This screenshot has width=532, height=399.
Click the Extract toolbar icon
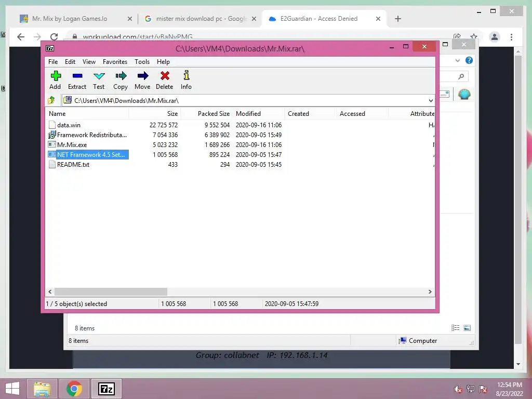77,76
